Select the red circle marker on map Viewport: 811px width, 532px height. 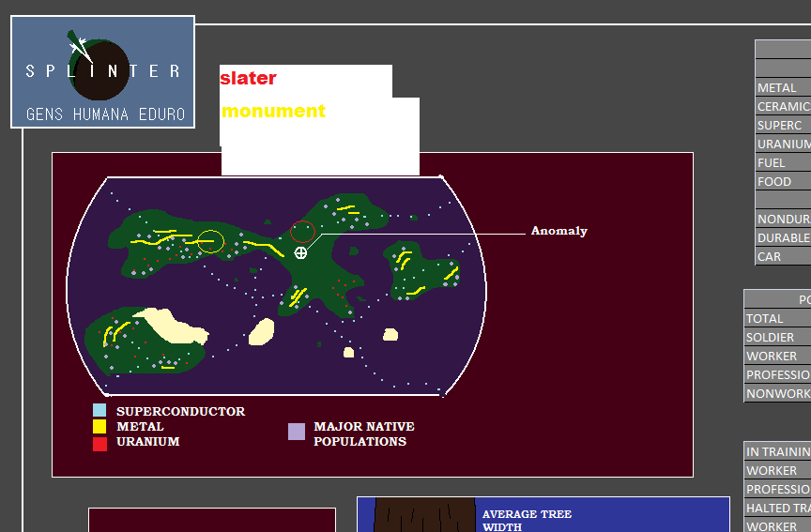[x=301, y=231]
